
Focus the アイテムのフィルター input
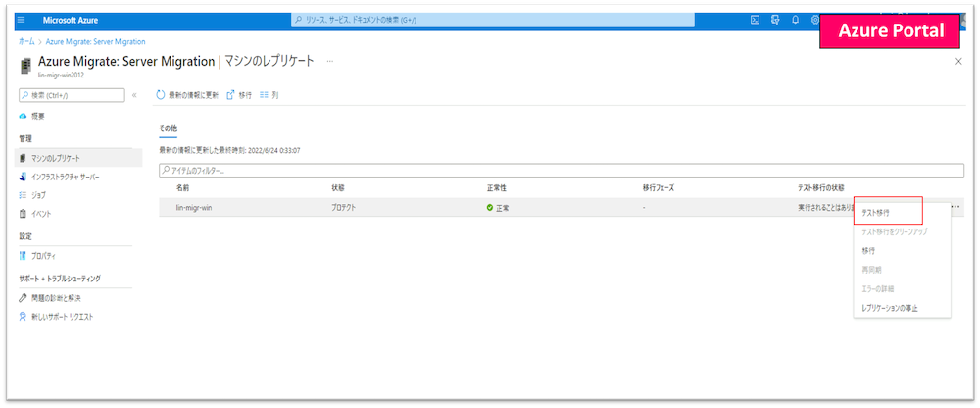(562, 171)
